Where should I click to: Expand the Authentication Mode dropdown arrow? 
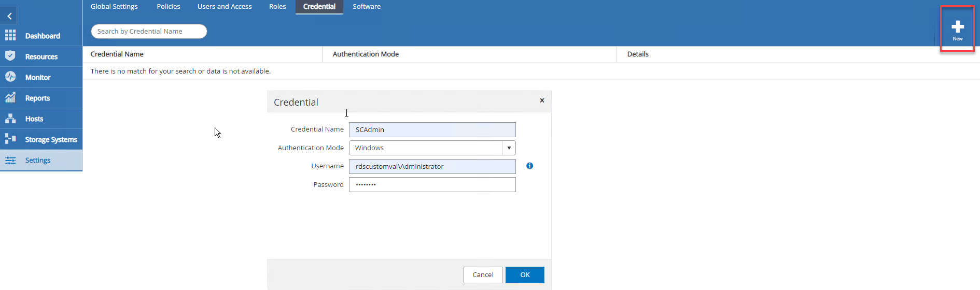tap(509, 148)
